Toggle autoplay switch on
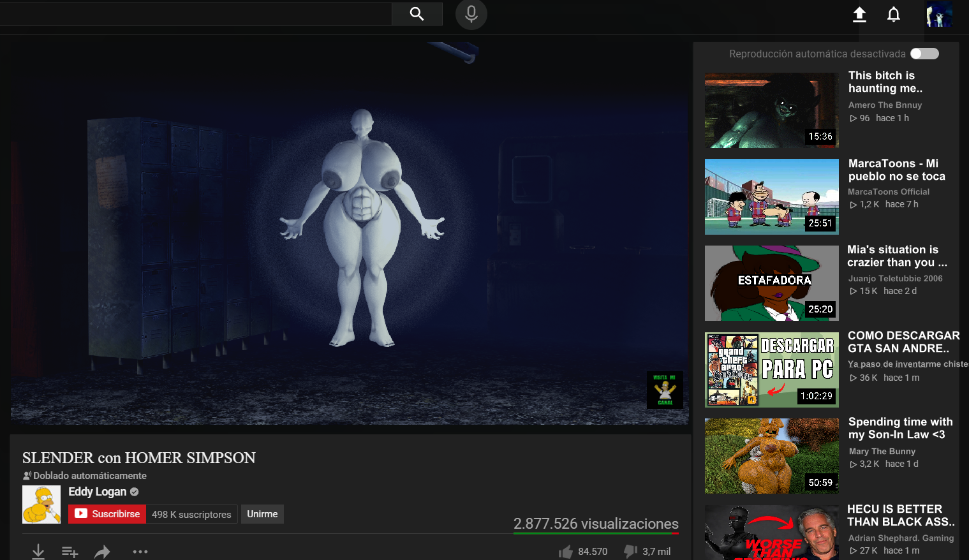The image size is (969, 560). tap(924, 54)
